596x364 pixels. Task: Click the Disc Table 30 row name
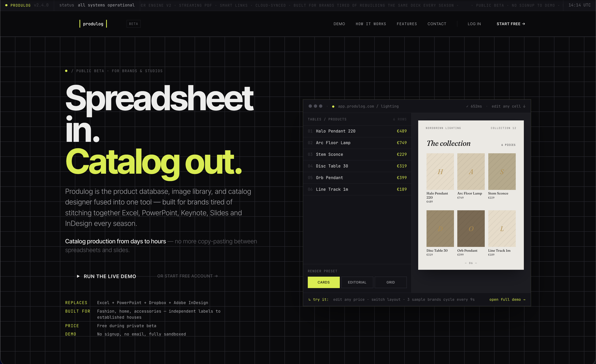(332, 166)
